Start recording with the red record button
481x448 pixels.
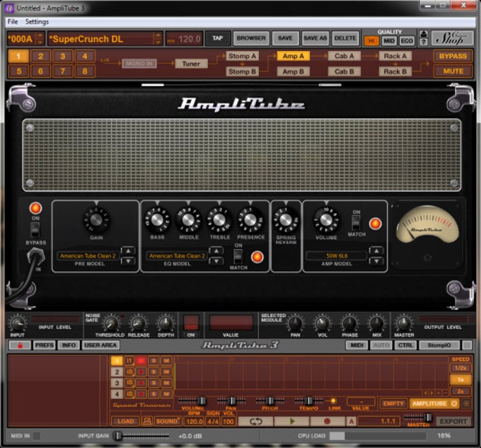327,421
